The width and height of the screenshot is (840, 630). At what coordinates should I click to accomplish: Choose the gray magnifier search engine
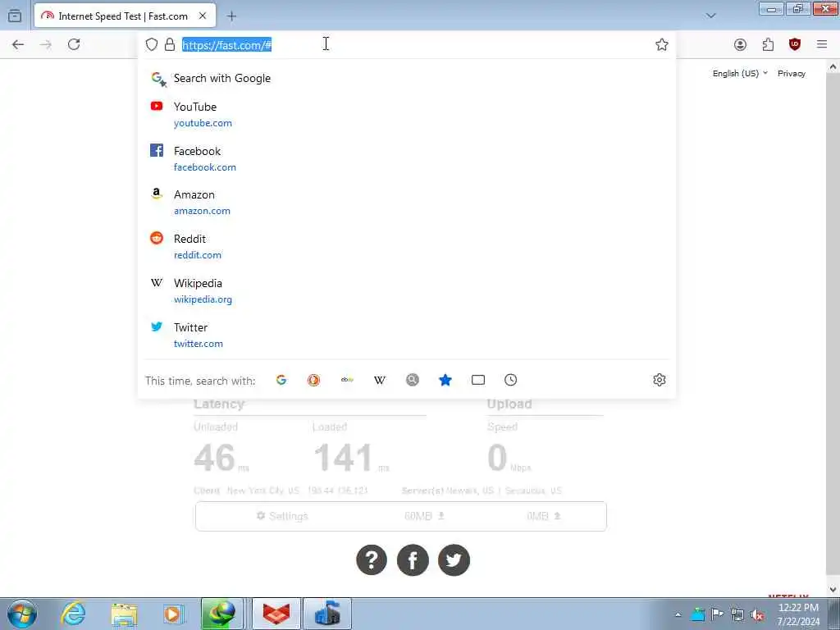click(413, 380)
